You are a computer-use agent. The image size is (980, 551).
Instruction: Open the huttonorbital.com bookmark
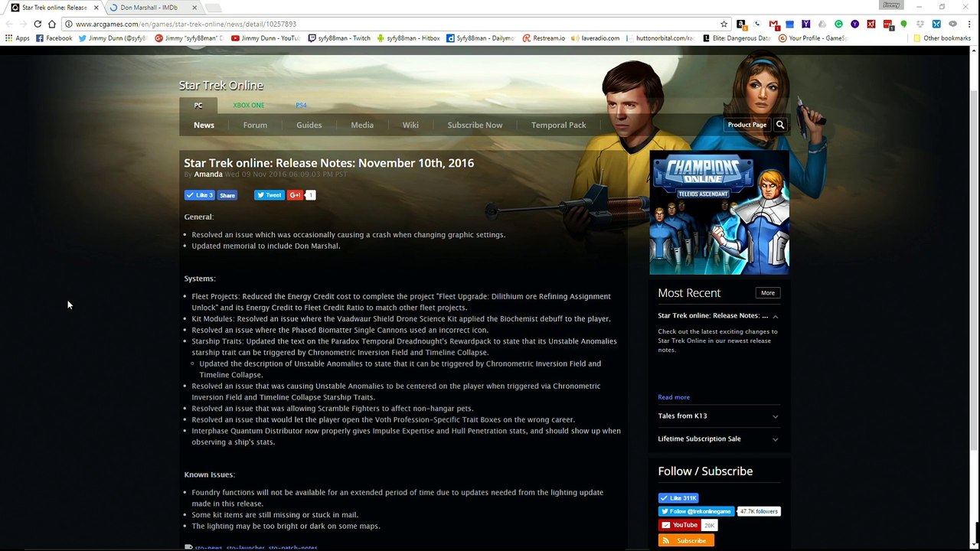click(x=661, y=38)
